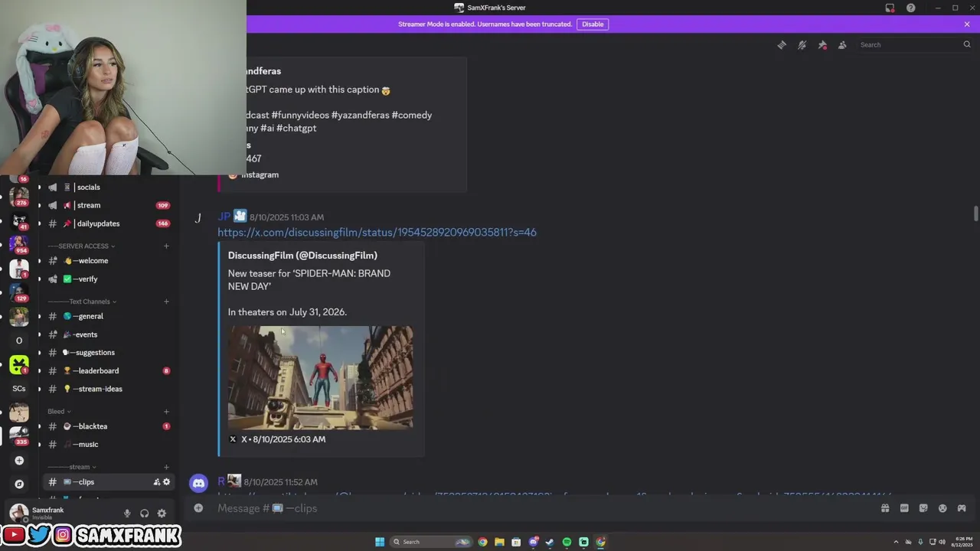Open clips channel settings gear

pyautogui.click(x=166, y=482)
